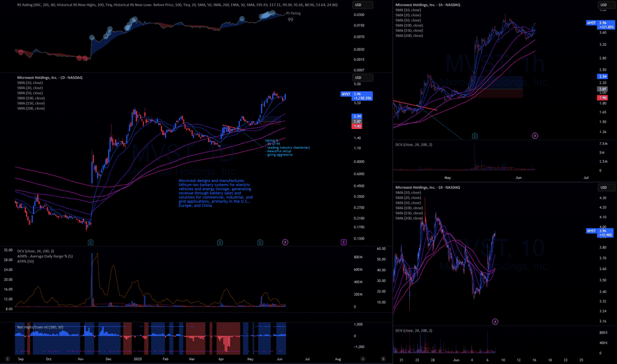Viewport: 617px width, 364px height.
Task: Click the lightning news marker on the 1h chart
Action: tap(535, 136)
